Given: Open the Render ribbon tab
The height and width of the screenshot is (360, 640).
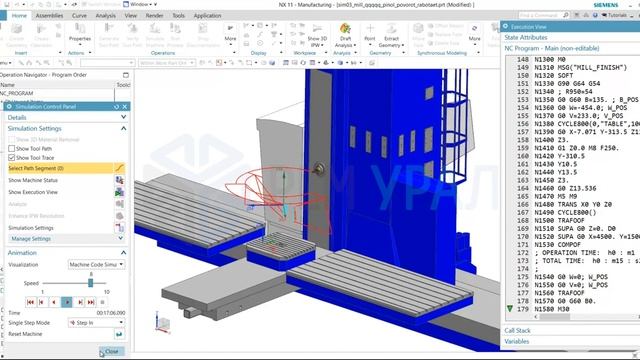Looking at the screenshot, I should [x=154, y=16].
